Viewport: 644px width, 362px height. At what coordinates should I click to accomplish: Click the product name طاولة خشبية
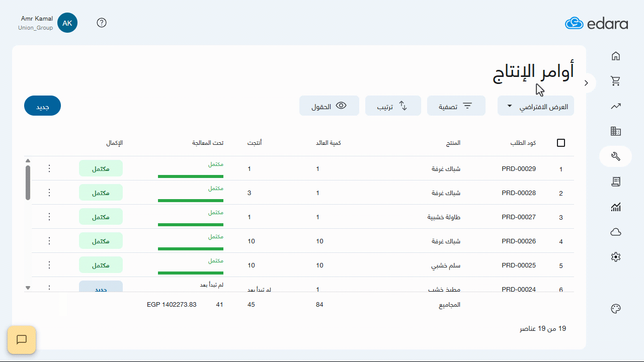[444, 217]
